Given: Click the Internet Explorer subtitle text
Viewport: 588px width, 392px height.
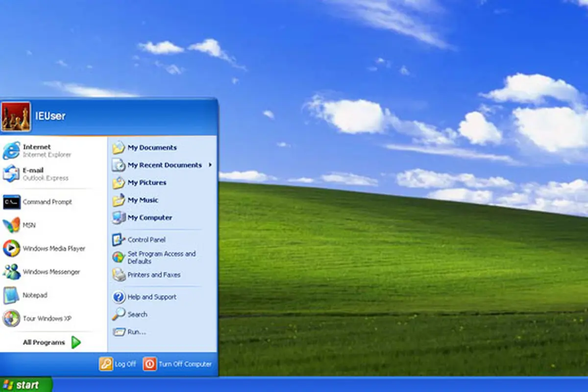Looking at the screenshot, I should pyautogui.click(x=47, y=155).
